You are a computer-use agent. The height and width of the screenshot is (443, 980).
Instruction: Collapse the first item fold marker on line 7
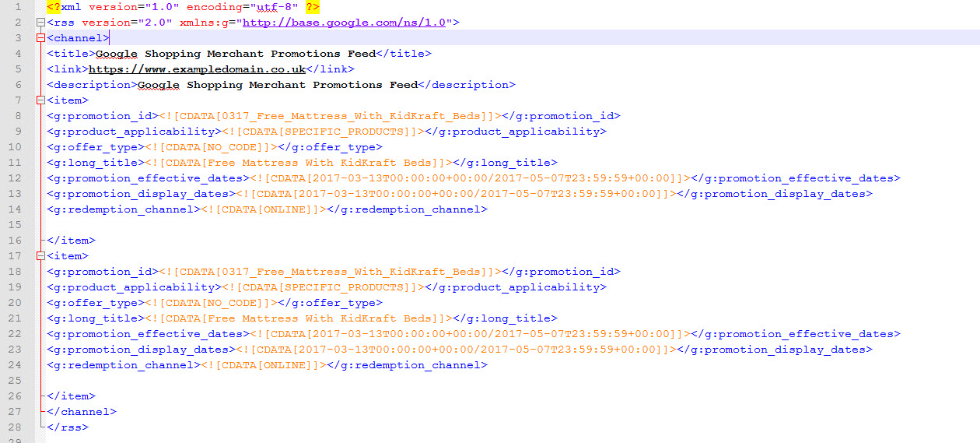pos(40,100)
